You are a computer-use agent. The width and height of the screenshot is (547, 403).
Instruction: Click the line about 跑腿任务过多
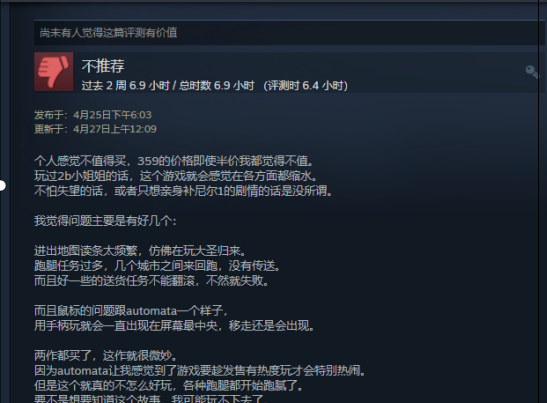(x=157, y=266)
